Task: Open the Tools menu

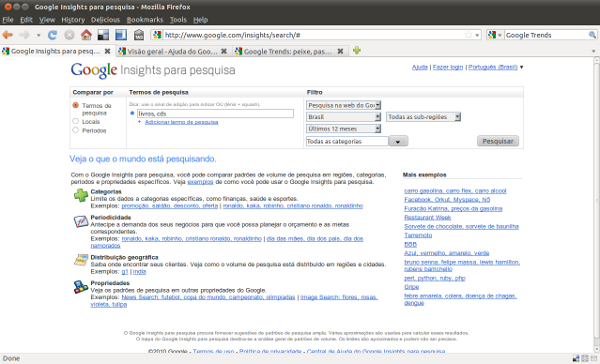Action: pyautogui.click(x=178, y=20)
